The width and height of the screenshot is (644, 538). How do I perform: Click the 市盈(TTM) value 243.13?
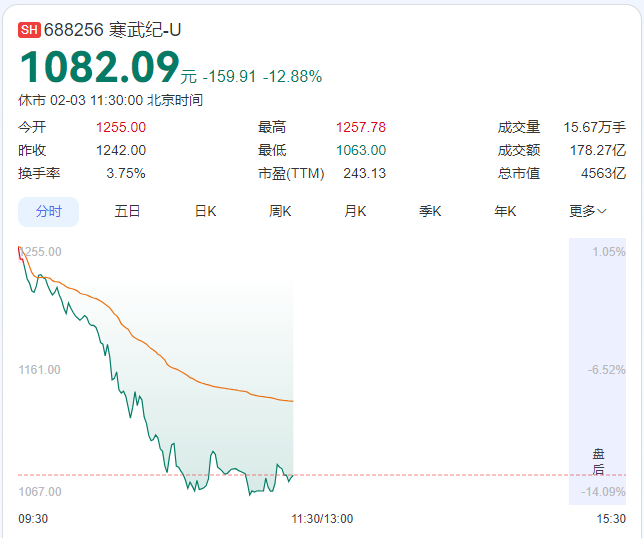click(364, 173)
